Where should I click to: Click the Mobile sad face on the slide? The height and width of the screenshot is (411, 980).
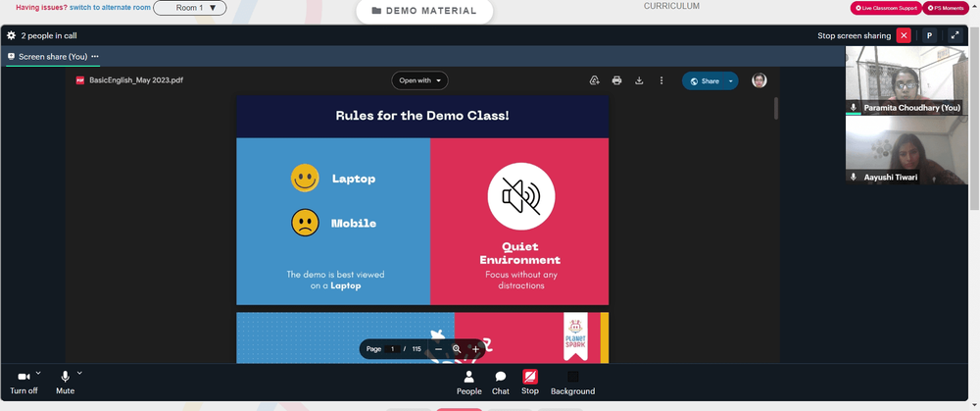click(x=305, y=223)
